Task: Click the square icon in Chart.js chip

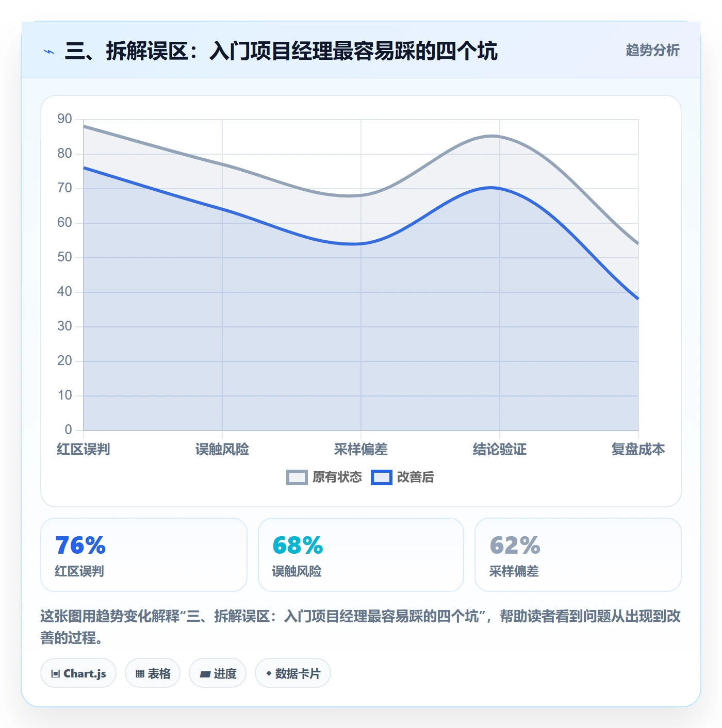Action: point(56,674)
